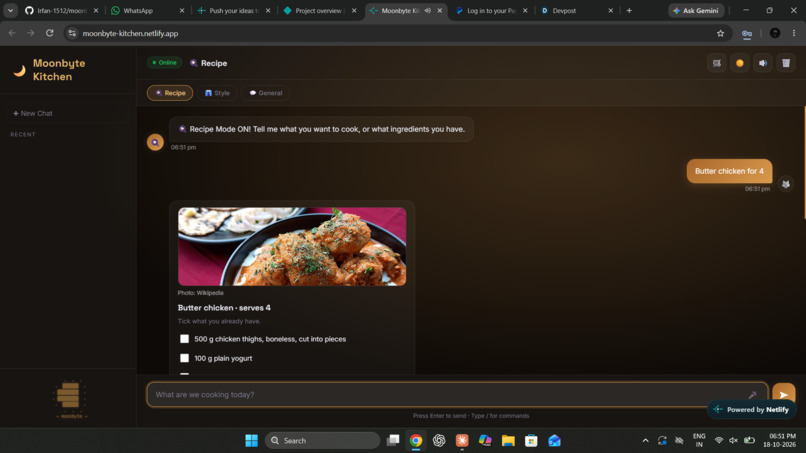Open the Chrome profile avatar
806x453 pixels.
775,33
